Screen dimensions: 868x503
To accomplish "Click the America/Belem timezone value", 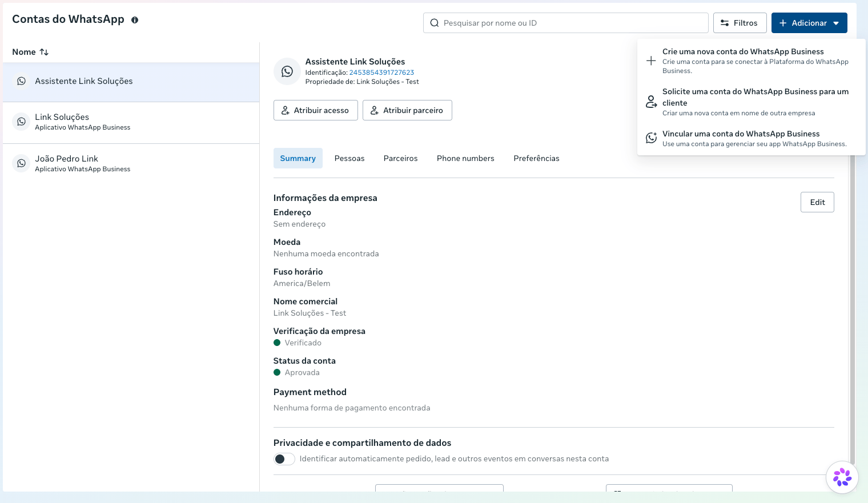I will (x=302, y=283).
